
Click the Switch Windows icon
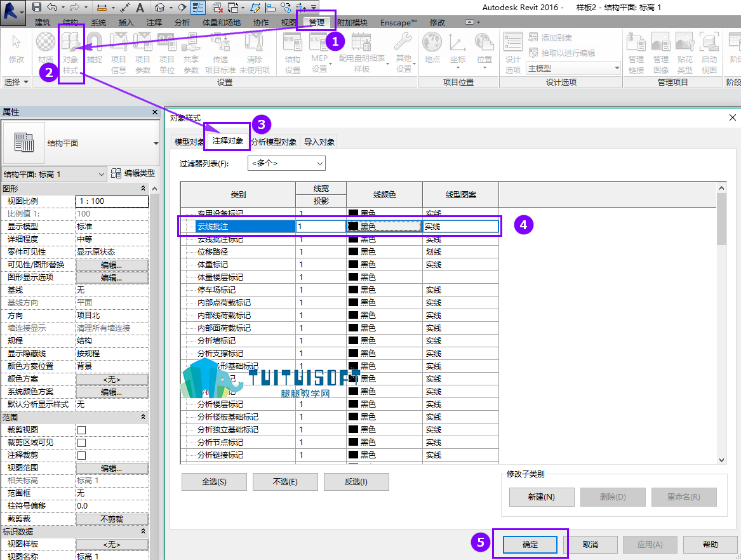[234, 8]
